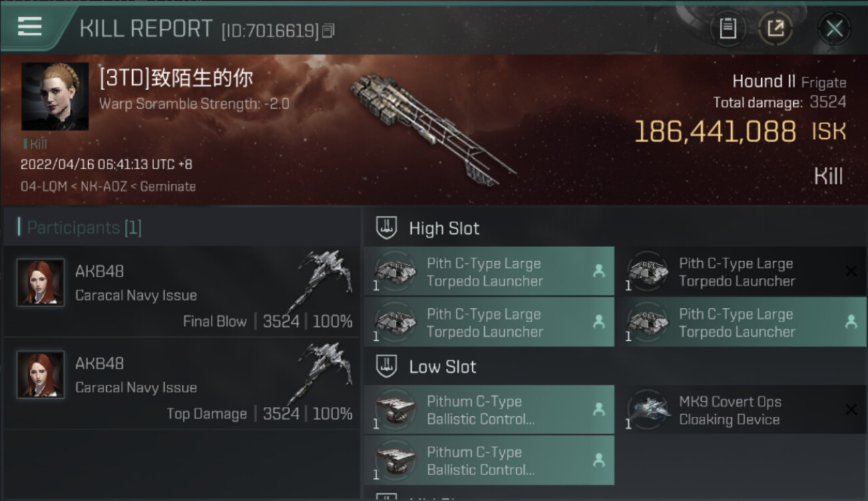Image resolution: width=868 pixels, height=501 pixels.
Task: Close the kill report window
Action: click(x=834, y=28)
